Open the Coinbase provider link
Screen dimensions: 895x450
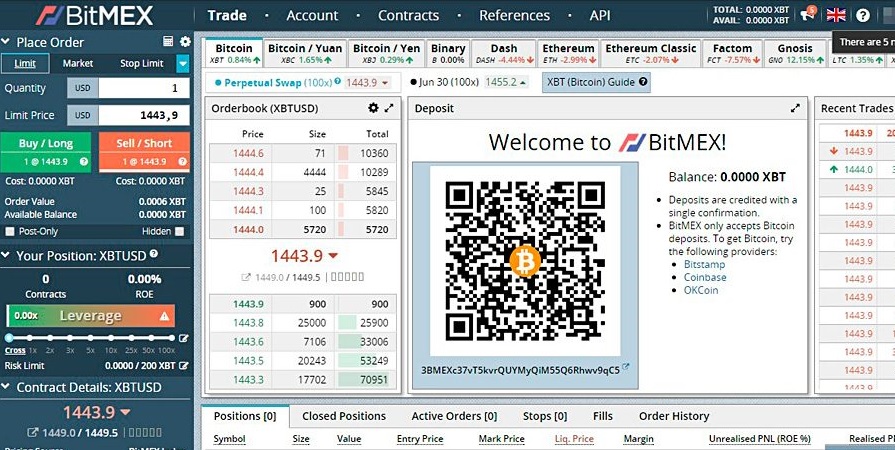705,277
